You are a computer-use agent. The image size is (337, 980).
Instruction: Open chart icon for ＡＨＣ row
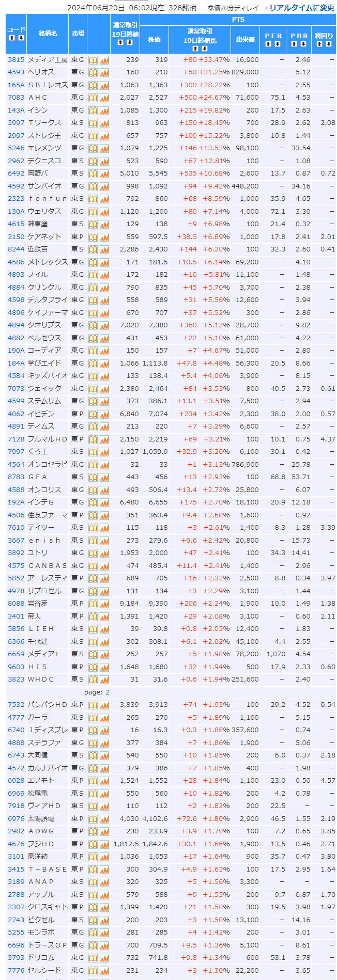tap(104, 98)
